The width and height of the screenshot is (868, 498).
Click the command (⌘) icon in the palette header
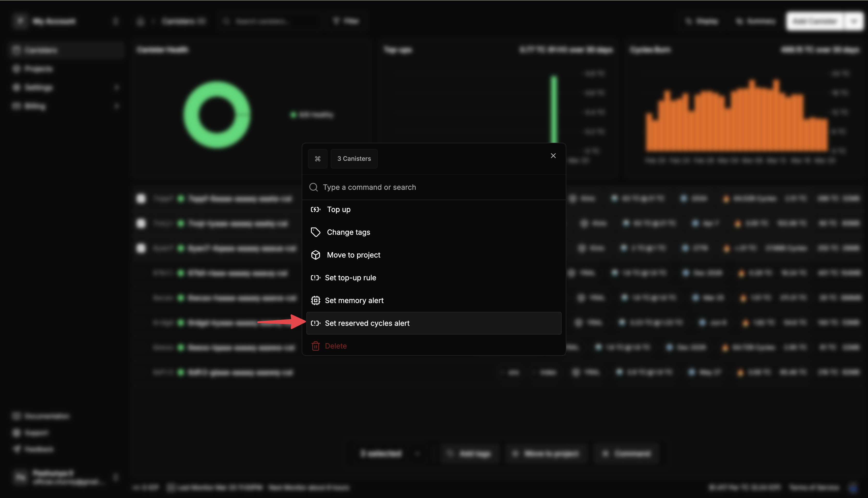coord(317,158)
